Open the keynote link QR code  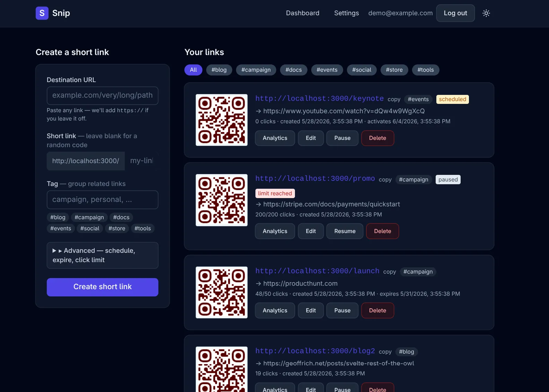click(x=222, y=120)
